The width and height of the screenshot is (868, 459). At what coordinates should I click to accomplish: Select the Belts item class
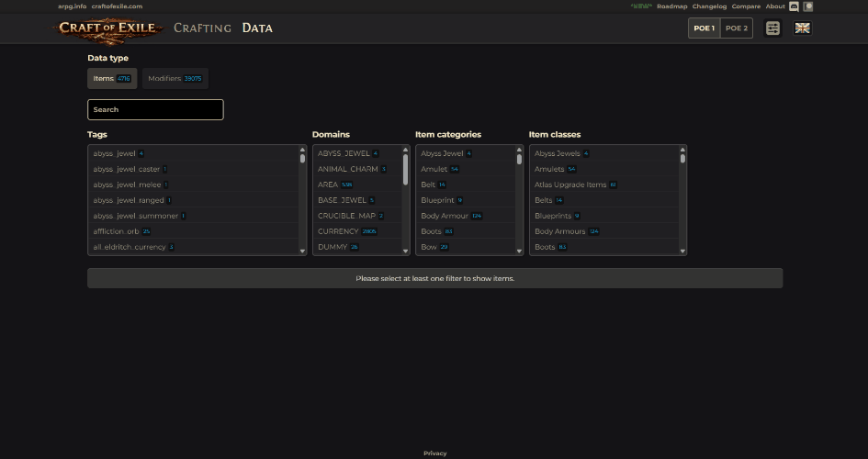[604, 200]
